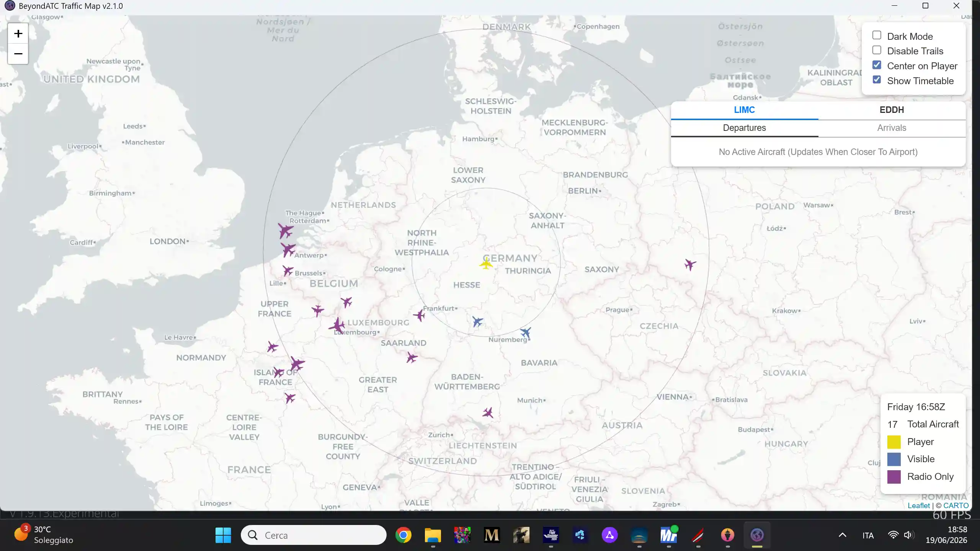
Task: Open the blue Mr app on the taskbar
Action: 669,535
